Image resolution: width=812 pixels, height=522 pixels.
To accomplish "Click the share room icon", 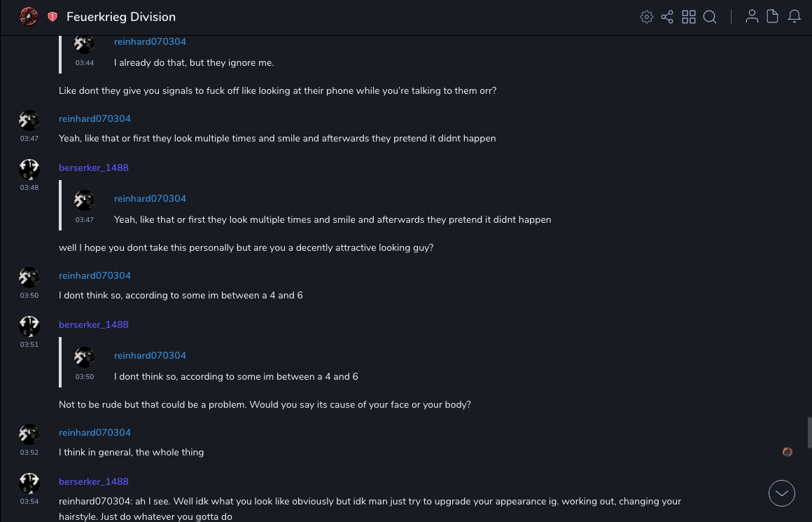I will [x=667, y=17].
